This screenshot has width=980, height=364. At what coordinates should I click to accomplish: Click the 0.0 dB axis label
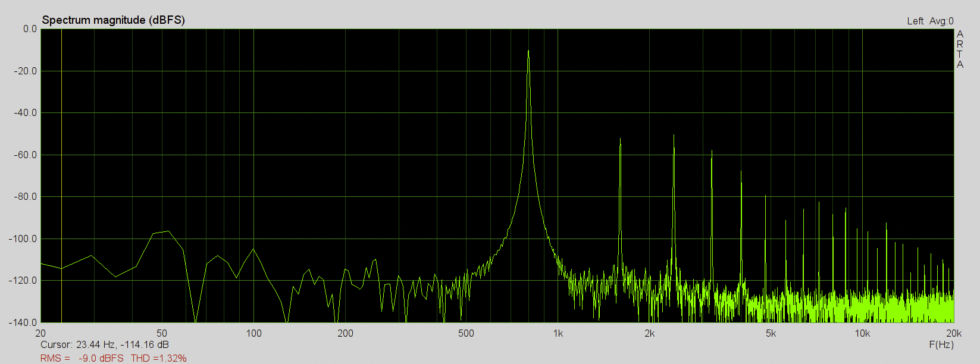click(x=30, y=29)
